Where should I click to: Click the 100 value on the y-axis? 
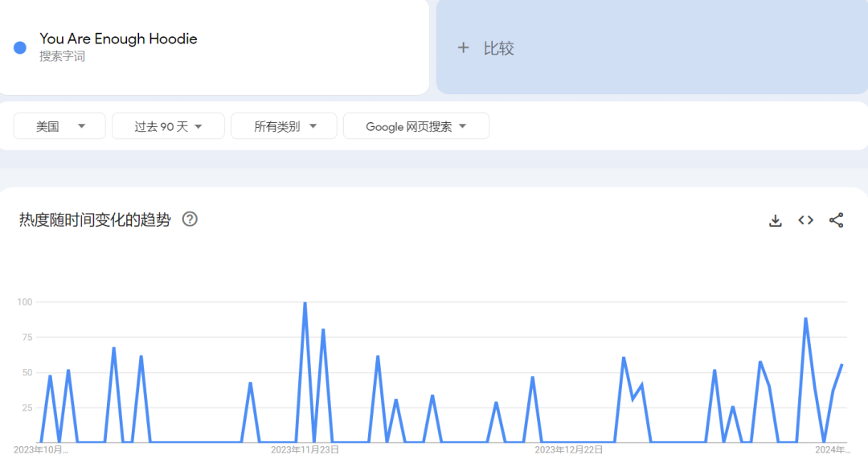click(x=23, y=302)
